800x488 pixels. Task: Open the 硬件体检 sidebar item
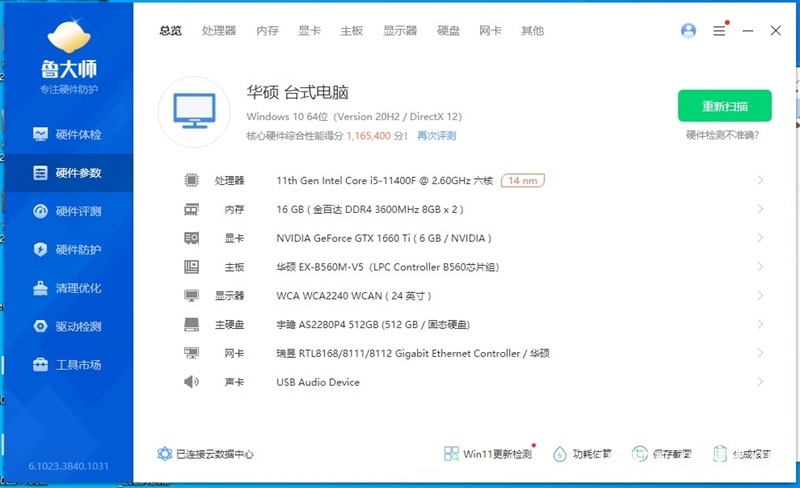pos(68,135)
